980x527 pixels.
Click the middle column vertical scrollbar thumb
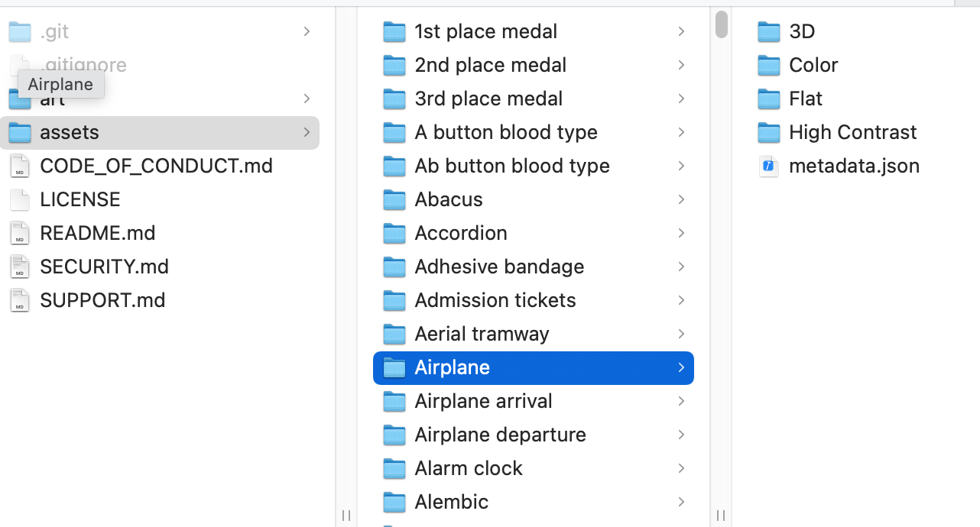721,24
